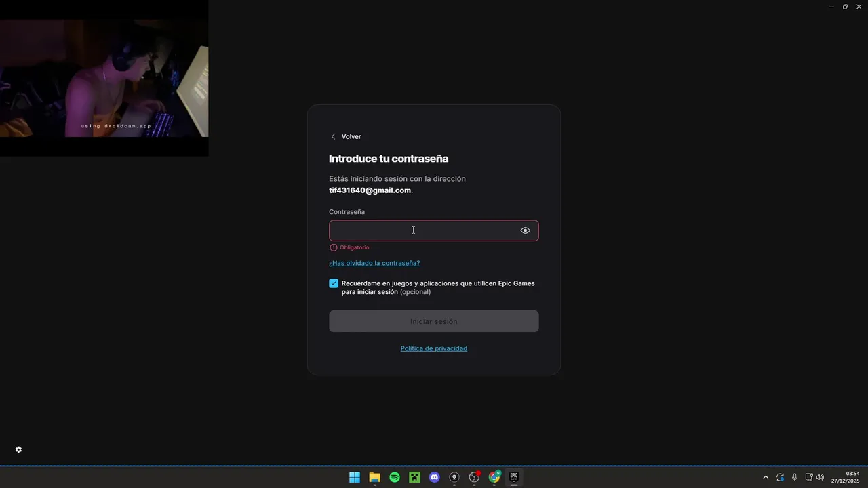
Task: Open Minecraft from the taskbar
Action: [x=414, y=477]
